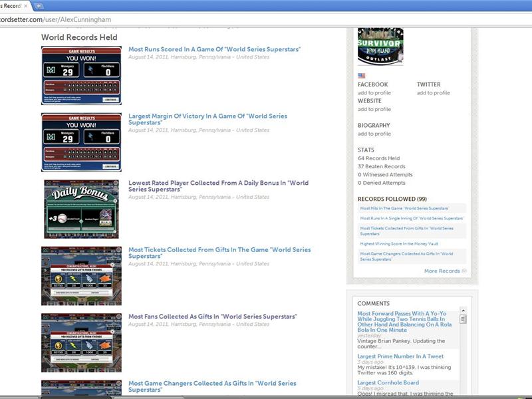Image resolution: width=532 pixels, height=399 pixels.
Task: Open 'Most Game Changers' title in World Records Held
Action: [x=212, y=386]
